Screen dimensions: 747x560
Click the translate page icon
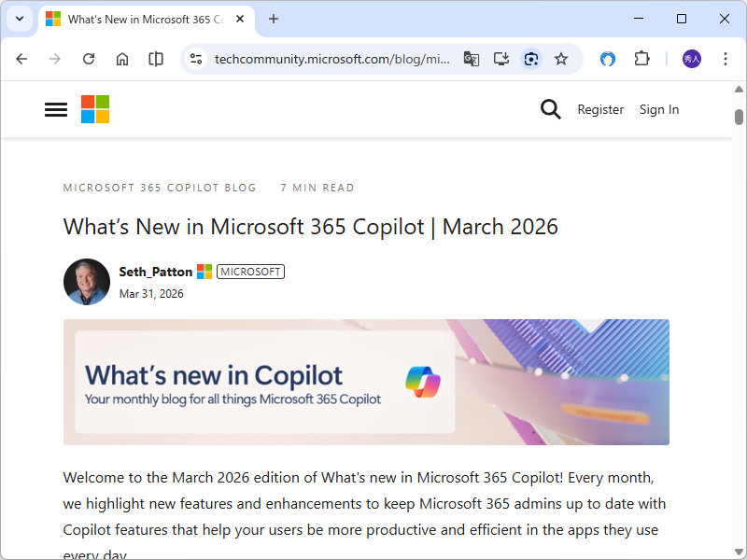pos(472,59)
